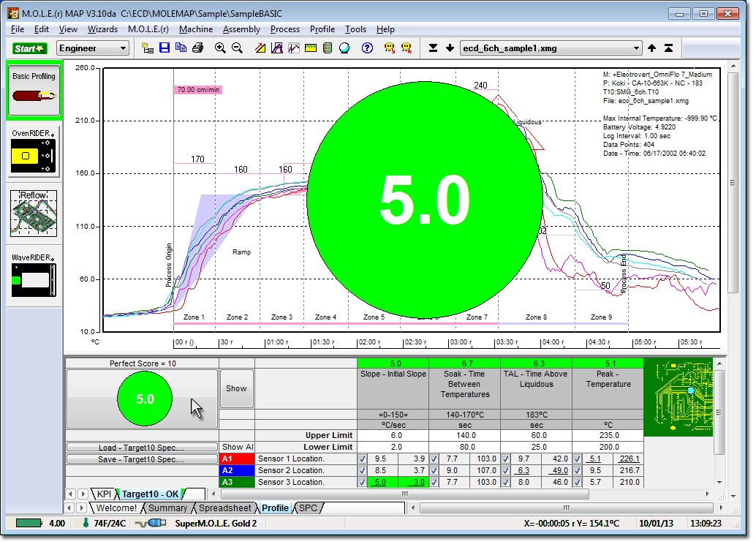
Task: Click the Copy toolbar icon
Action: (x=181, y=48)
